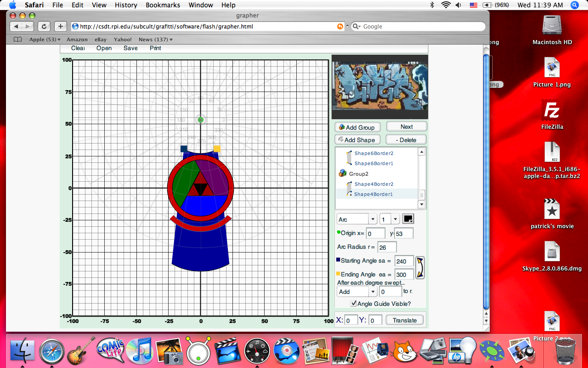
Task: Click the yellow ending angle handle on graph
Action: tap(217, 149)
